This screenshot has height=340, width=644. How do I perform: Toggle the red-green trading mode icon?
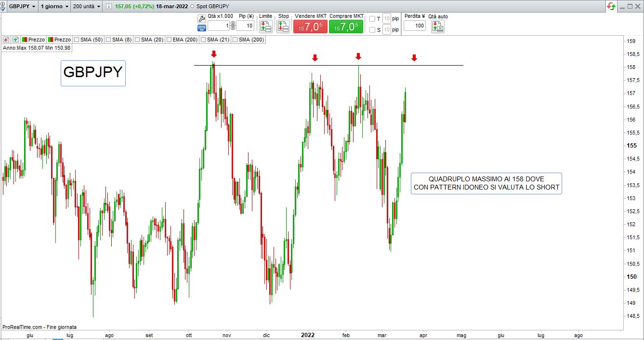[611, 6]
